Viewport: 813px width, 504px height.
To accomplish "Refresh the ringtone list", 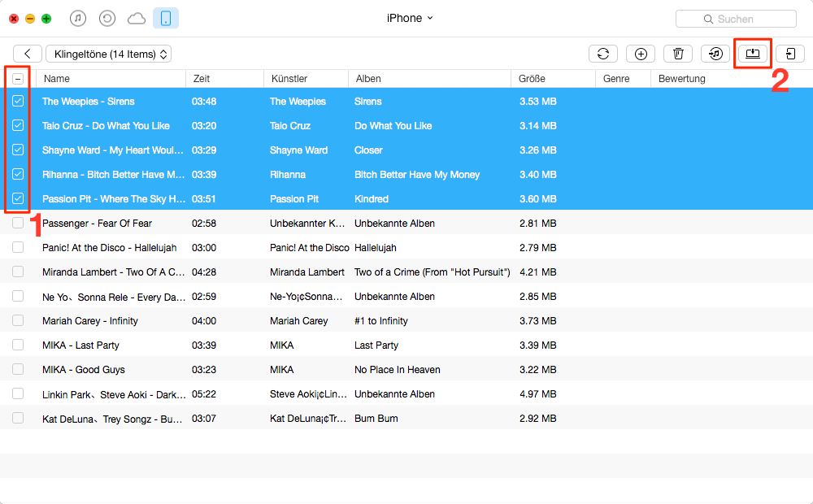I will [603, 54].
